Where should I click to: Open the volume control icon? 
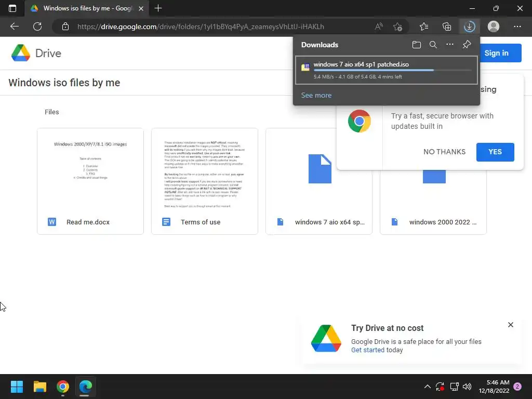click(467, 387)
